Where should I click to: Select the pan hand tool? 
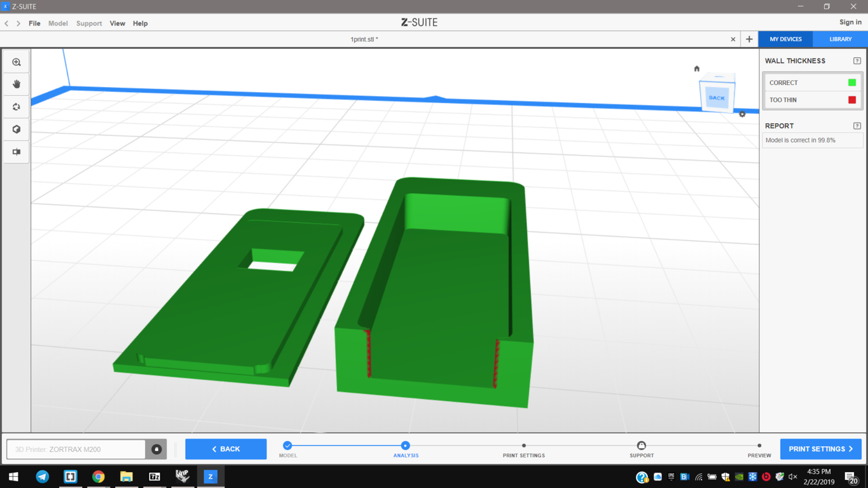(17, 85)
